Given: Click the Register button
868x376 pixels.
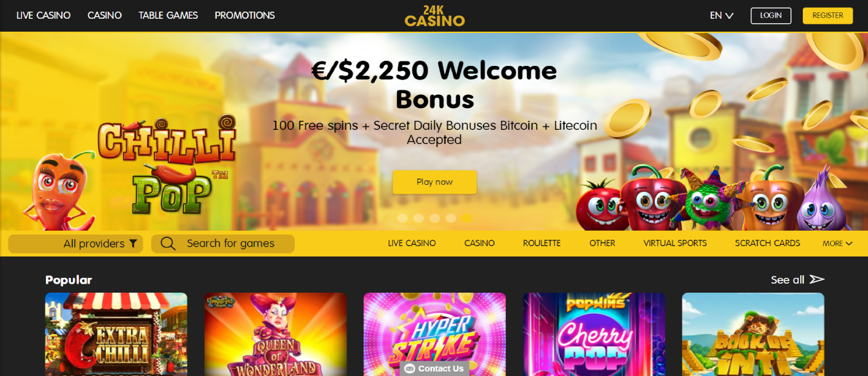Looking at the screenshot, I should [827, 16].
